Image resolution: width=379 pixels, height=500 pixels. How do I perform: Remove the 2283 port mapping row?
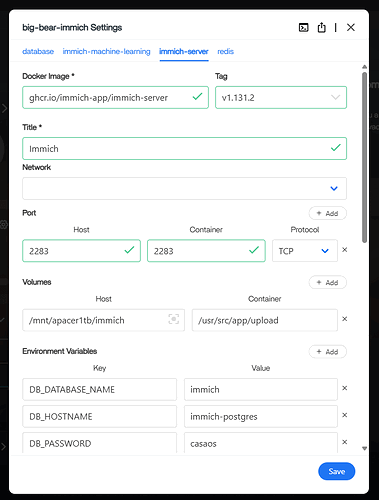pos(345,250)
